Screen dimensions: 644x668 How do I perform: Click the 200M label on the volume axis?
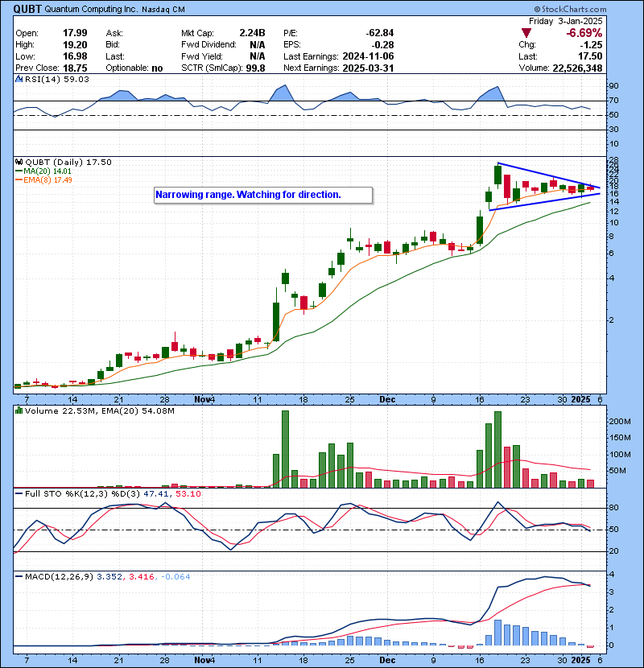pyautogui.click(x=620, y=422)
